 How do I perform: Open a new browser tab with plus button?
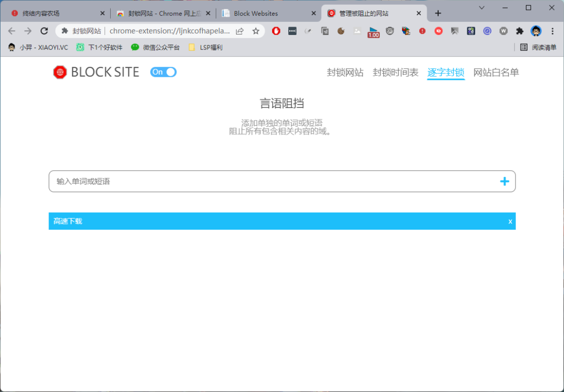coord(438,13)
